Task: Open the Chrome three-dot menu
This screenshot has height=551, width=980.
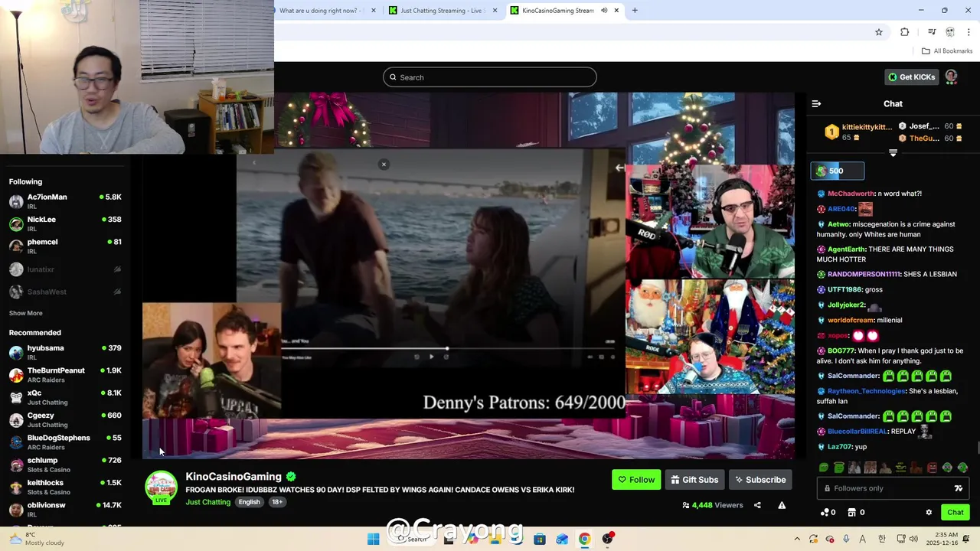Action: tap(969, 32)
